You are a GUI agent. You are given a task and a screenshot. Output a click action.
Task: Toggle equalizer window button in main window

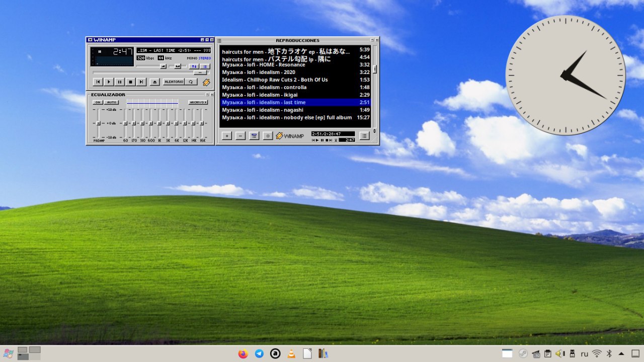194,66
